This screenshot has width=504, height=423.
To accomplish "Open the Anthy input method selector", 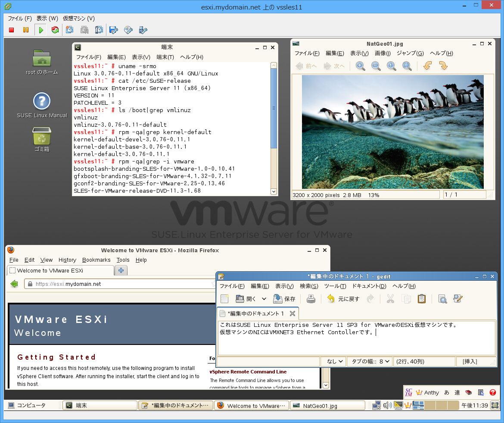I will pos(427,392).
